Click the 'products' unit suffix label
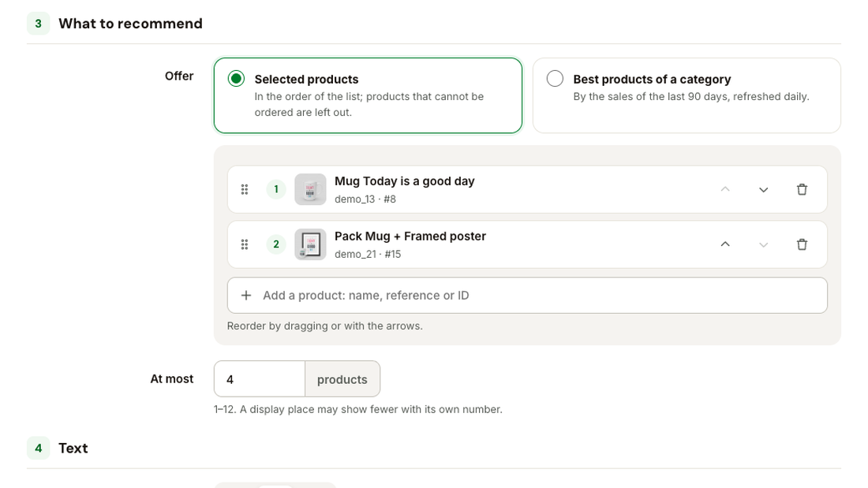This screenshot has width=868, height=488. tap(342, 379)
